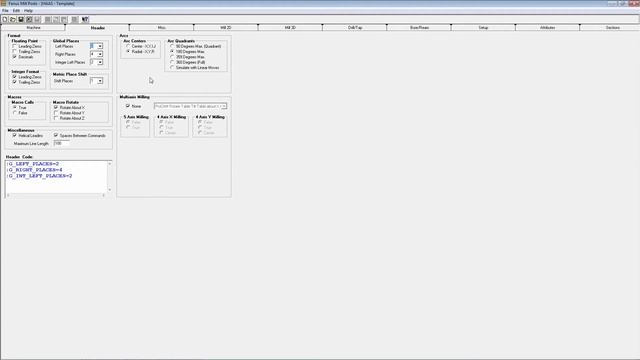
Task: Open the multiaxis machine type dropdown
Action: [x=224, y=106]
